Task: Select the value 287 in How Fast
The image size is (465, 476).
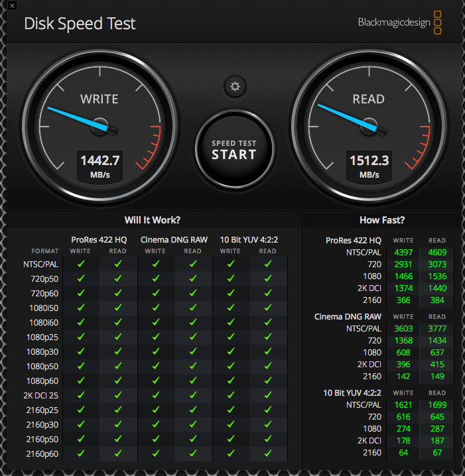Action: pyautogui.click(x=437, y=429)
